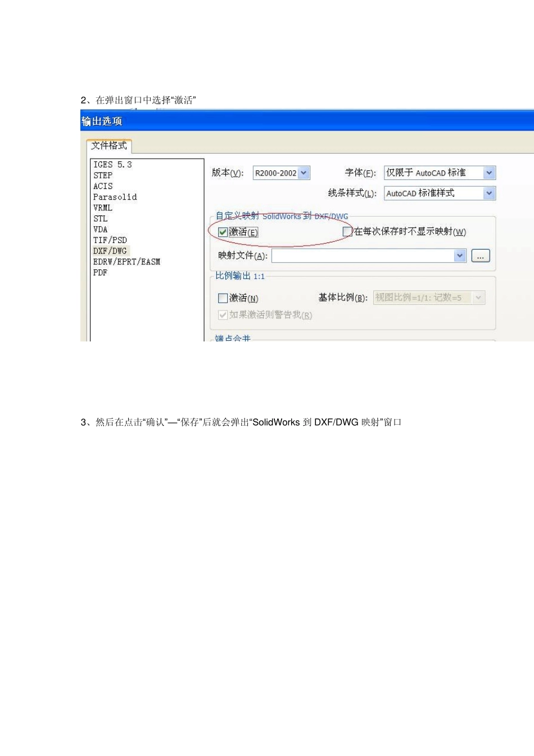Switch to the 文件格式 tab
Image resolution: width=534 pixels, height=756 pixels.
109,146
